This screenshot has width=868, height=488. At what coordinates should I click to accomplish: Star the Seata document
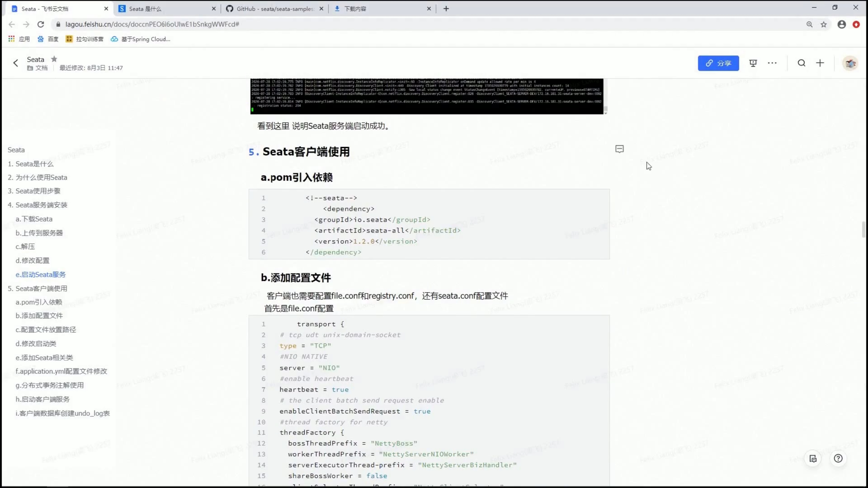coord(54,59)
